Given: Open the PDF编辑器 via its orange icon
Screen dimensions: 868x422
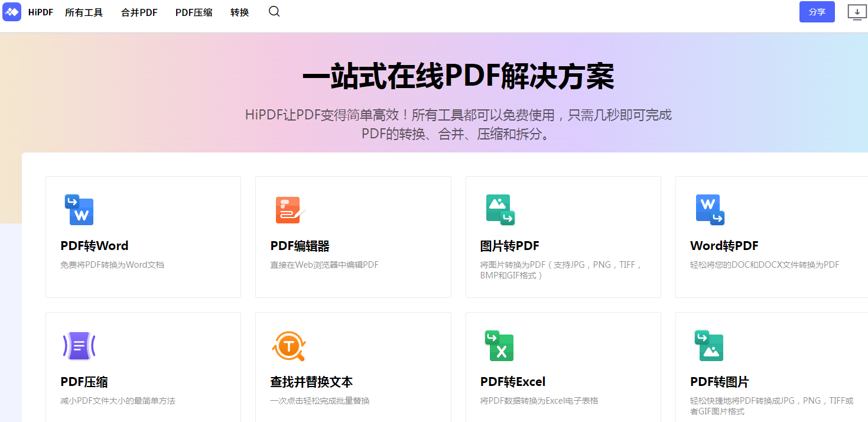Looking at the screenshot, I should click(x=288, y=210).
